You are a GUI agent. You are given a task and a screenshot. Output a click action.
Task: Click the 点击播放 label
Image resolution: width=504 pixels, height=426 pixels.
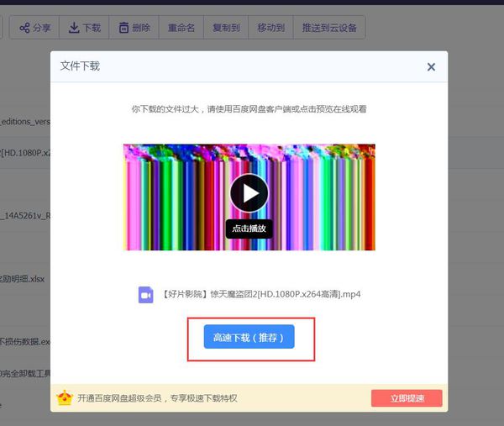click(249, 229)
